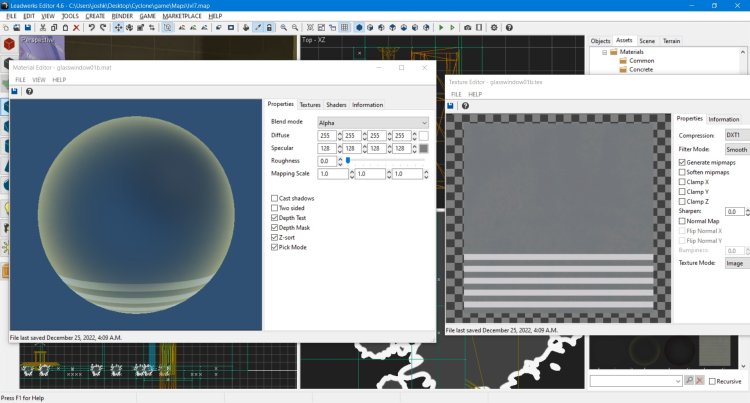Switch to the Shaders tab
Viewport: 750px width, 403px height.
click(x=336, y=104)
